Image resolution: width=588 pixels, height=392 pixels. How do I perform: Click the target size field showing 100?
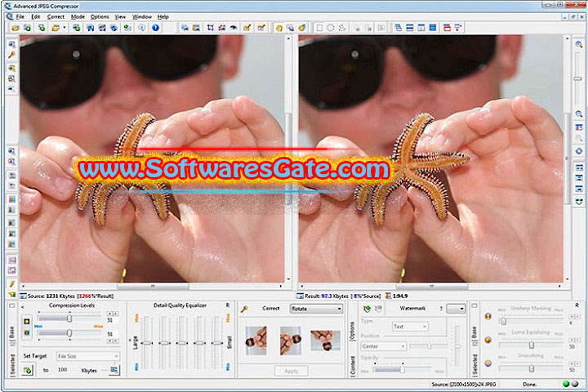(x=63, y=370)
